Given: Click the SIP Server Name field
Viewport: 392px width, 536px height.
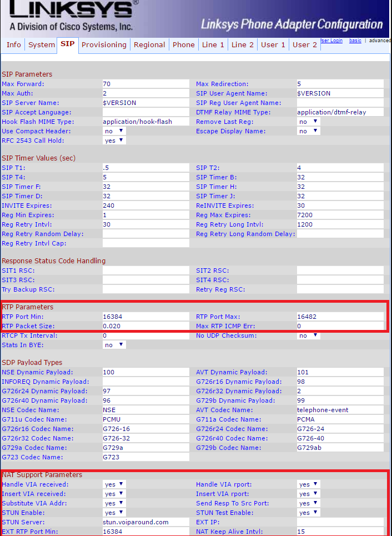Looking at the screenshot, I should (x=146, y=103).
